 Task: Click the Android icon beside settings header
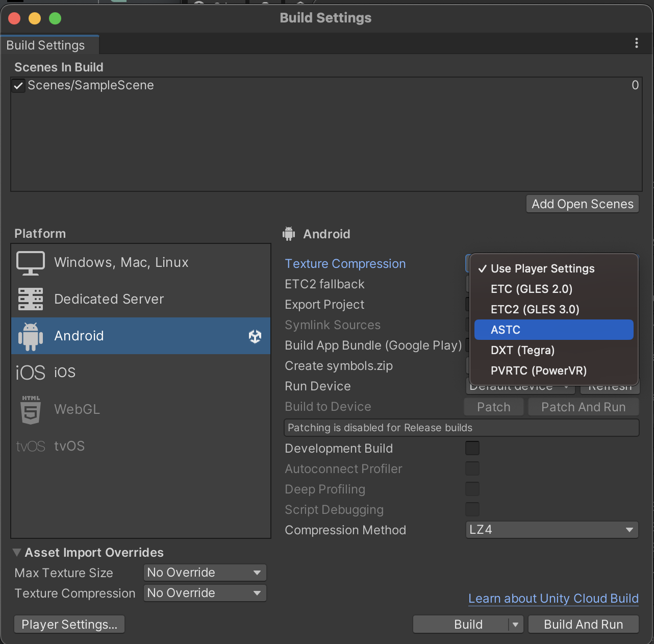pyautogui.click(x=289, y=234)
